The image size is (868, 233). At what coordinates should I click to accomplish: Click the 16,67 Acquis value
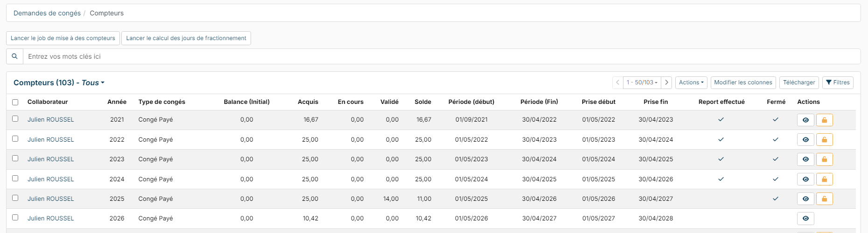(311, 120)
